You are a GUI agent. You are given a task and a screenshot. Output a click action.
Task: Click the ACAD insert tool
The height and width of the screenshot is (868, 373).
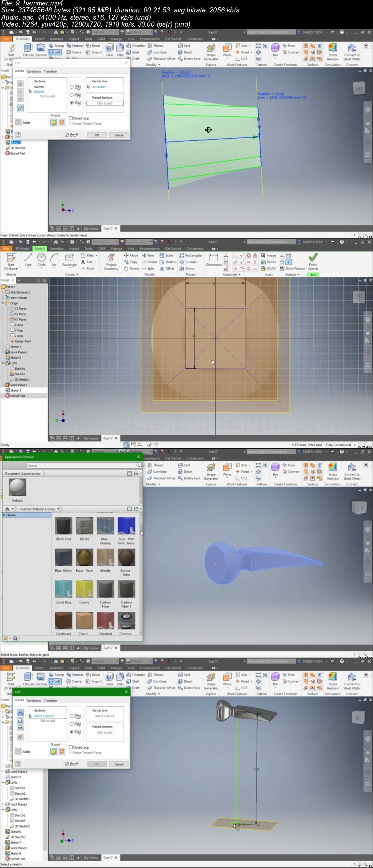tap(268, 268)
